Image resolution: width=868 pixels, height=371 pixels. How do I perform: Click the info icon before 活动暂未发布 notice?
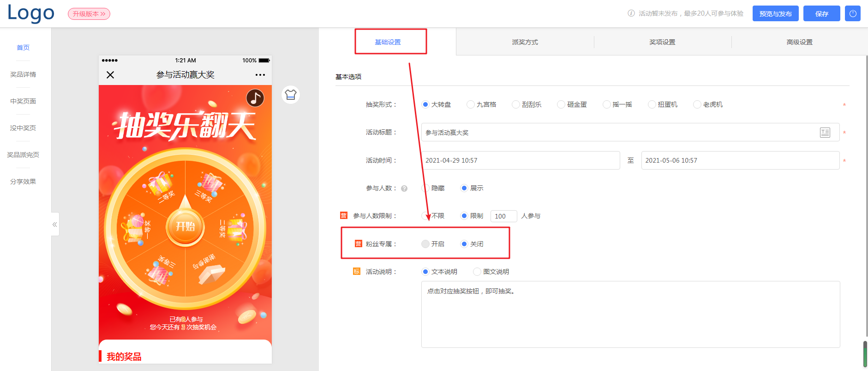(631, 13)
